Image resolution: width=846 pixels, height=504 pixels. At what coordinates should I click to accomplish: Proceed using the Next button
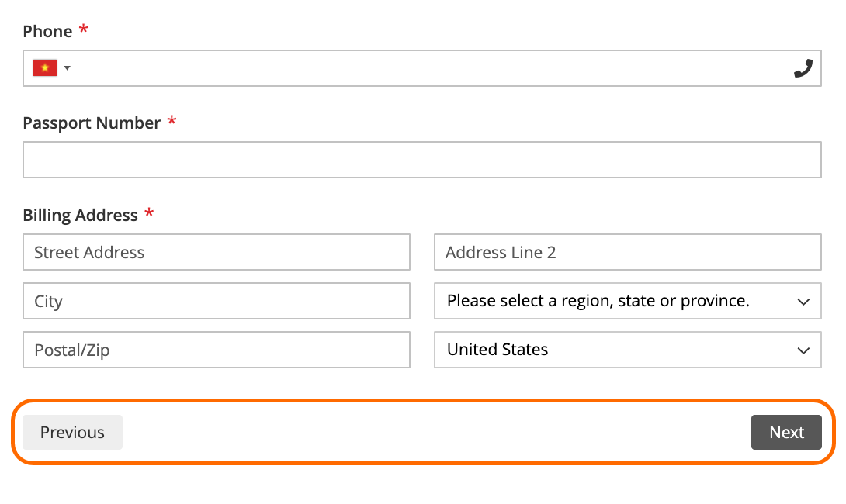click(786, 433)
